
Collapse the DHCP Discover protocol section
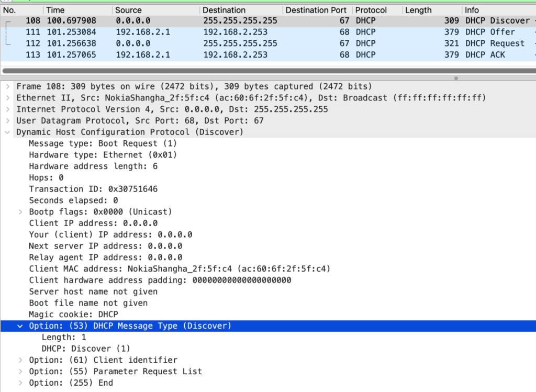point(7,132)
